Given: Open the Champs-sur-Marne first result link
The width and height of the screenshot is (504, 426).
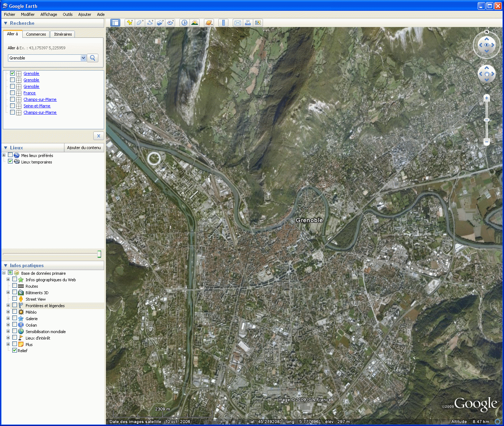Looking at the screenshot, I should pos(40,99).
